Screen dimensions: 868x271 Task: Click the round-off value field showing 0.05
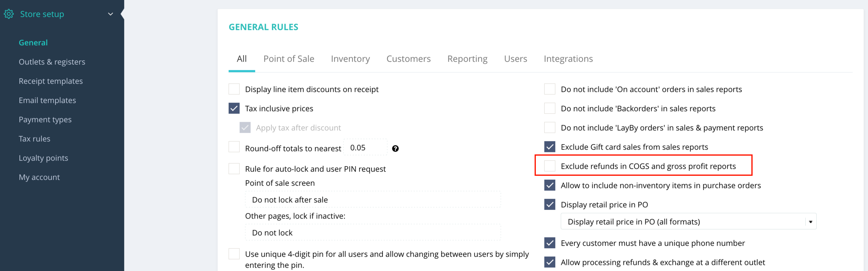(x=365, y=147)
